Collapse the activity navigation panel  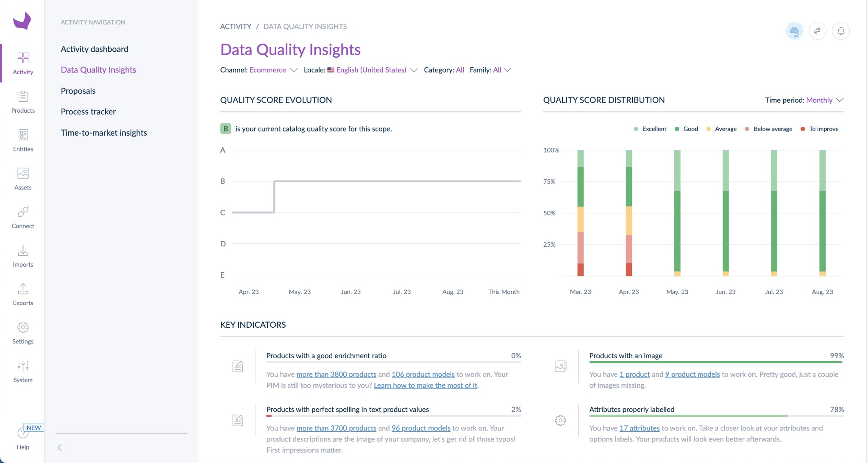tap(59, 447)
